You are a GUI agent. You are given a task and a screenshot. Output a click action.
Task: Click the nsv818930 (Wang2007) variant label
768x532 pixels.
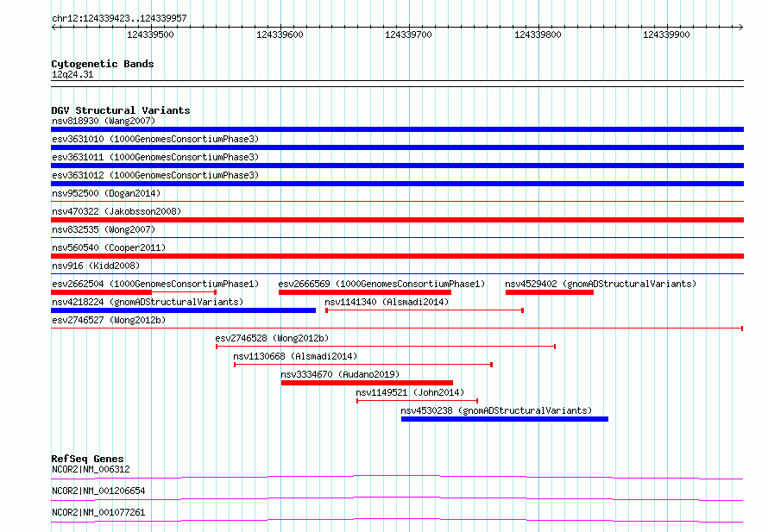[x=104, y=121]
